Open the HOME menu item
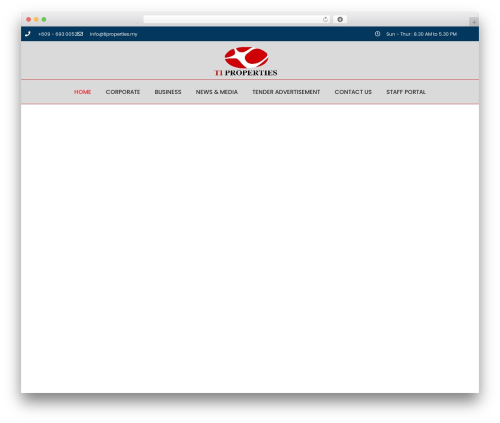 (x=82, y=92)
